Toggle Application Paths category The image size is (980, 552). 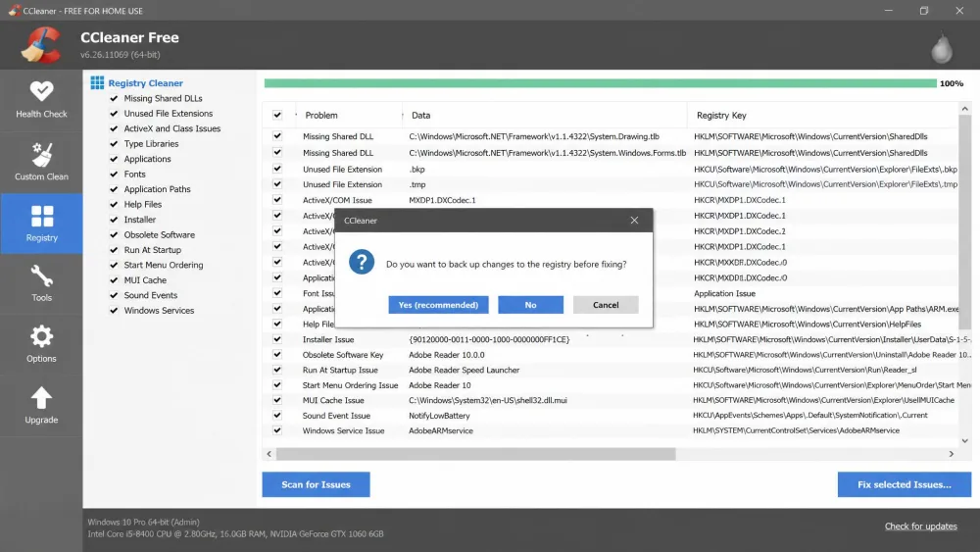[x=114, y=189]
